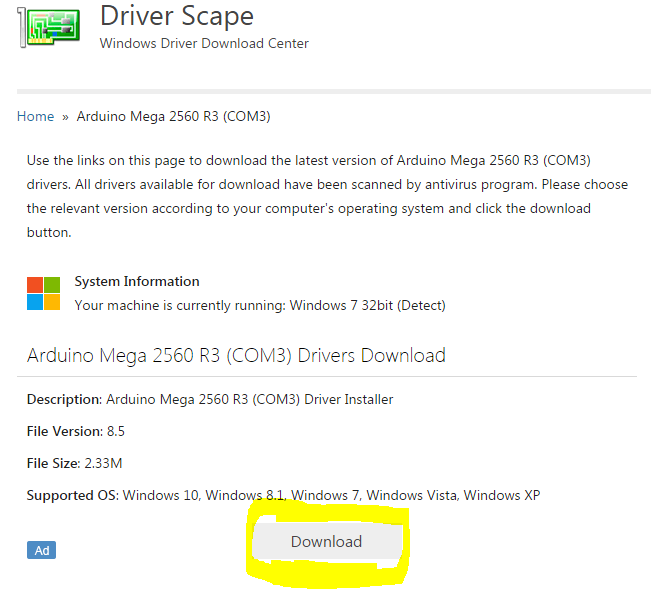Click the intro paragraph about scanned drivers
This screenshot has height=589, width=651.
click(328, 196)
